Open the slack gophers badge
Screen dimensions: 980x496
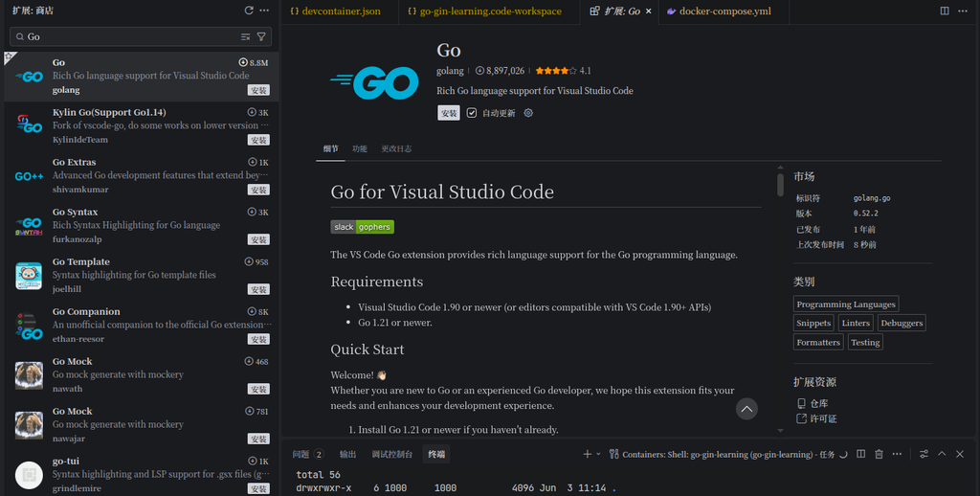pos(363,227)
